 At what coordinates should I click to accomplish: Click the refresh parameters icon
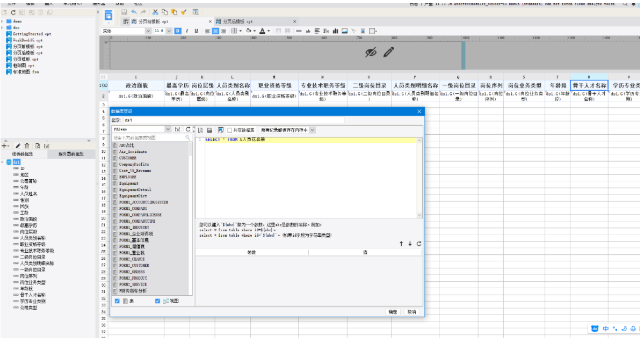pyautogui.click(x=419, y=244)
